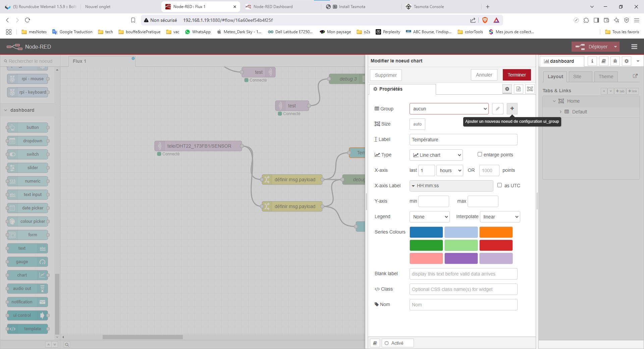Open node appearance tab icon
Screen dimensions: 644x349
click(530, 89)
